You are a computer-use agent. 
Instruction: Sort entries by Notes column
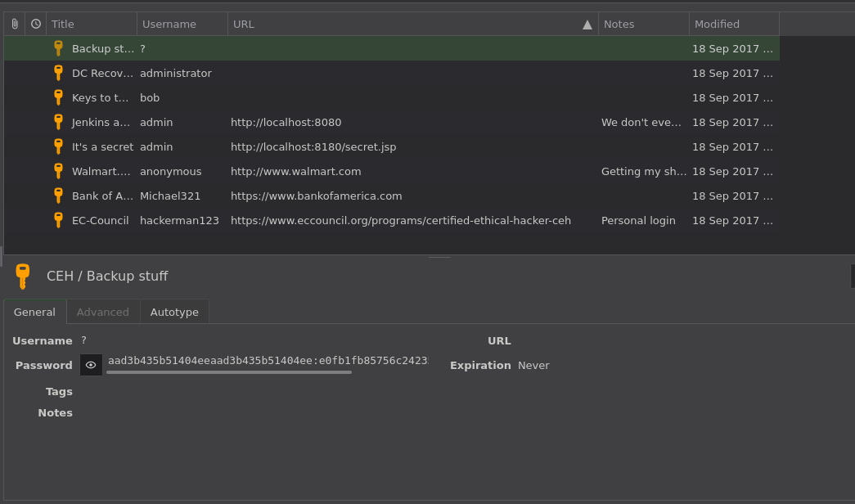(x=643, y=24)
